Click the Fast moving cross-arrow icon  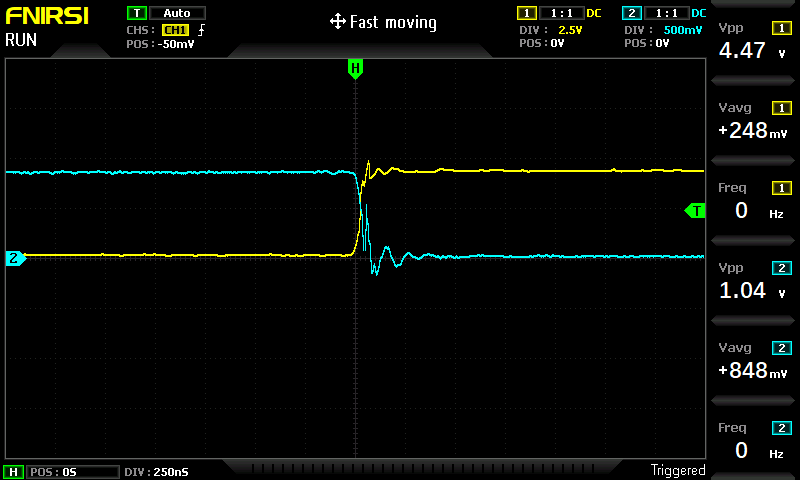pos(337,22)
